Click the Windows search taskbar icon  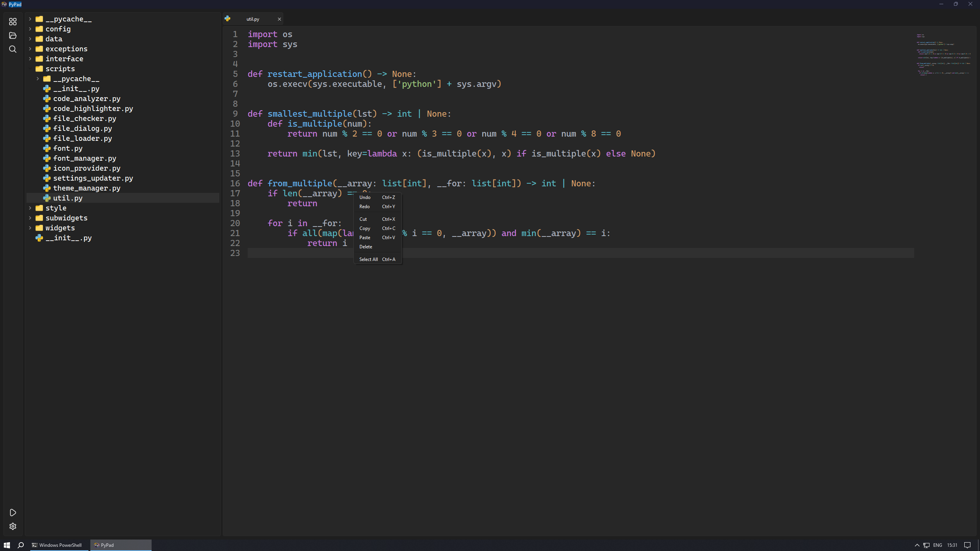[21, 545]
